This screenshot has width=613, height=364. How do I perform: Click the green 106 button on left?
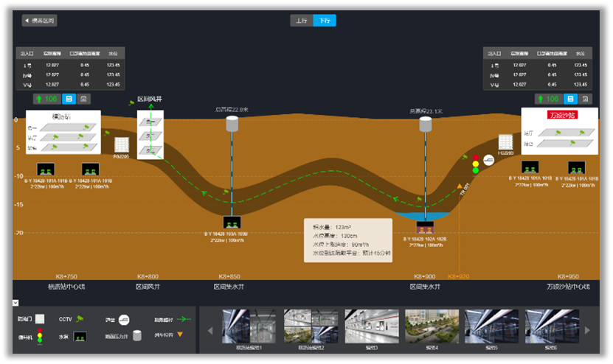point(46,99)
